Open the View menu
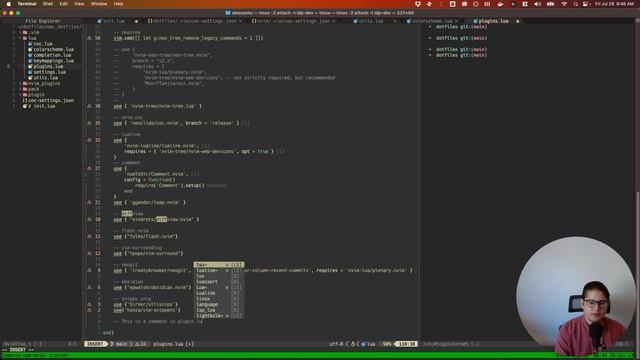This screenshot has width=640, height=360. point(79,4)
